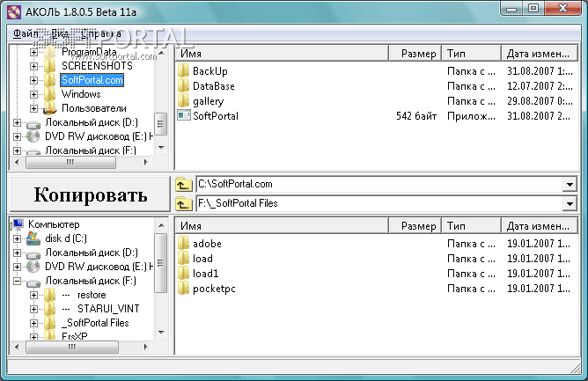Click DVD RW drive icon in top tree
Viewport: 588px width, 381px height.
(x=33, y=136)
